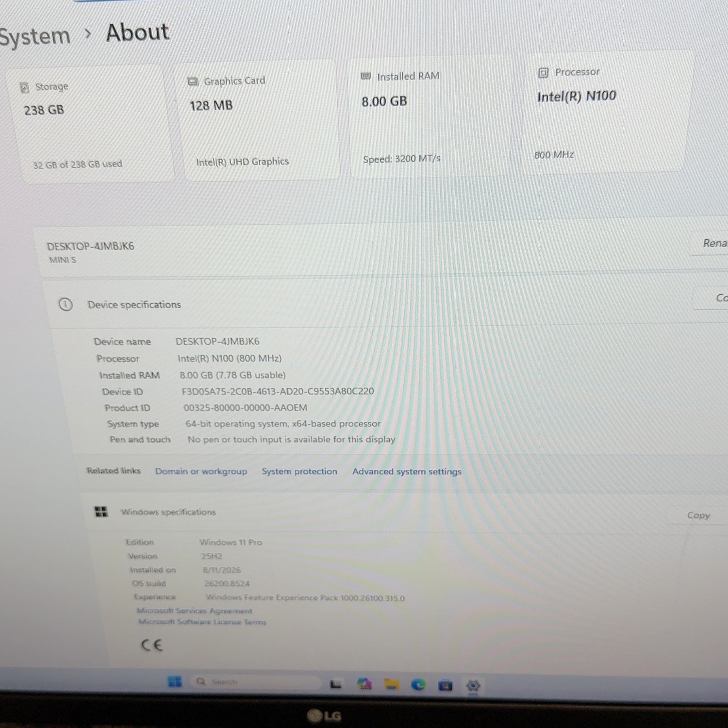
Task: Select the Product ID 00325-80000-00000-AAOEM
Action: (x=245, y=408)
